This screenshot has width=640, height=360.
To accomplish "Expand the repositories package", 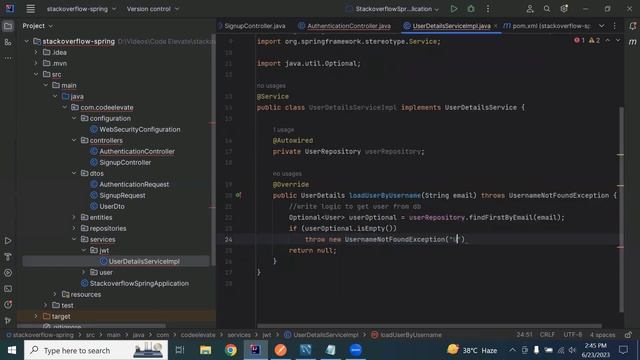I will tap(74, 228).
